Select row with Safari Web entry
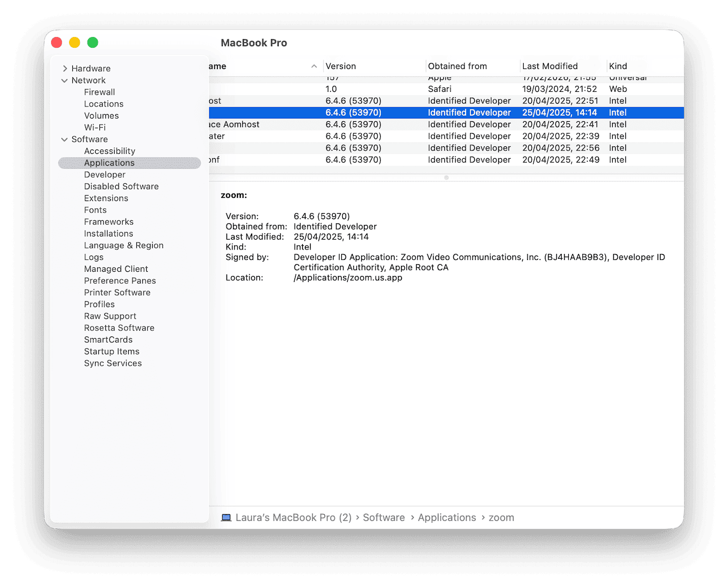 [x=446, y=89]
